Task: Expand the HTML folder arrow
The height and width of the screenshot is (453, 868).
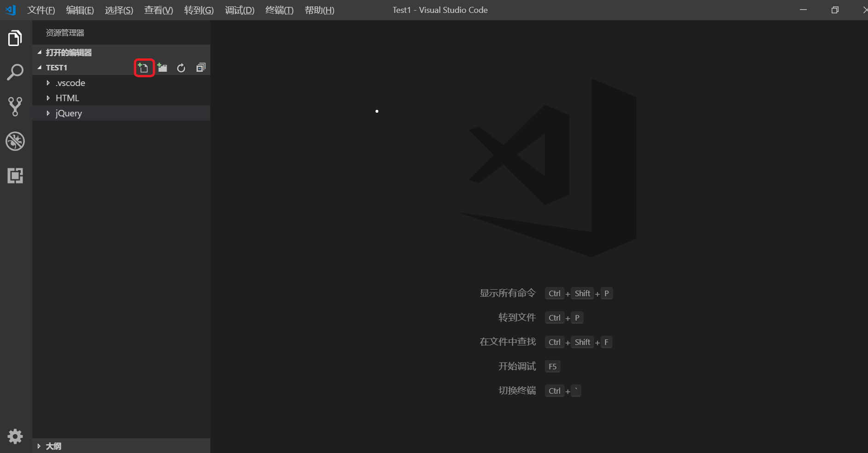Action: 48,98
